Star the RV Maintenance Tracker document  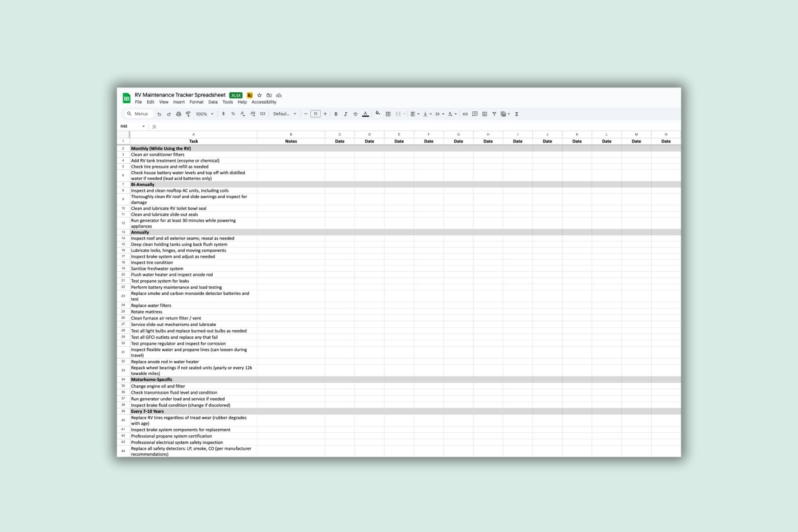(259, 95)
